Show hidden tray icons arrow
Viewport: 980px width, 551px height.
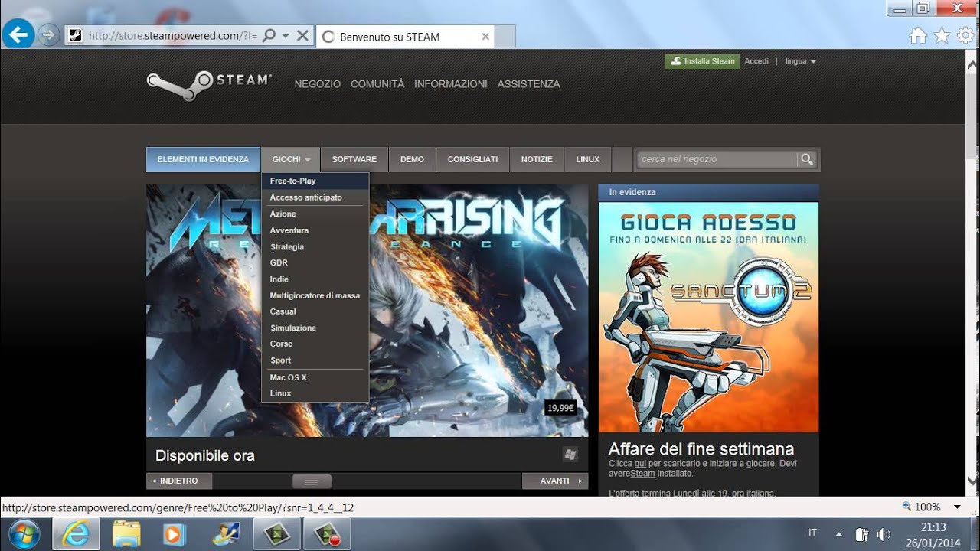pos(838,534)
